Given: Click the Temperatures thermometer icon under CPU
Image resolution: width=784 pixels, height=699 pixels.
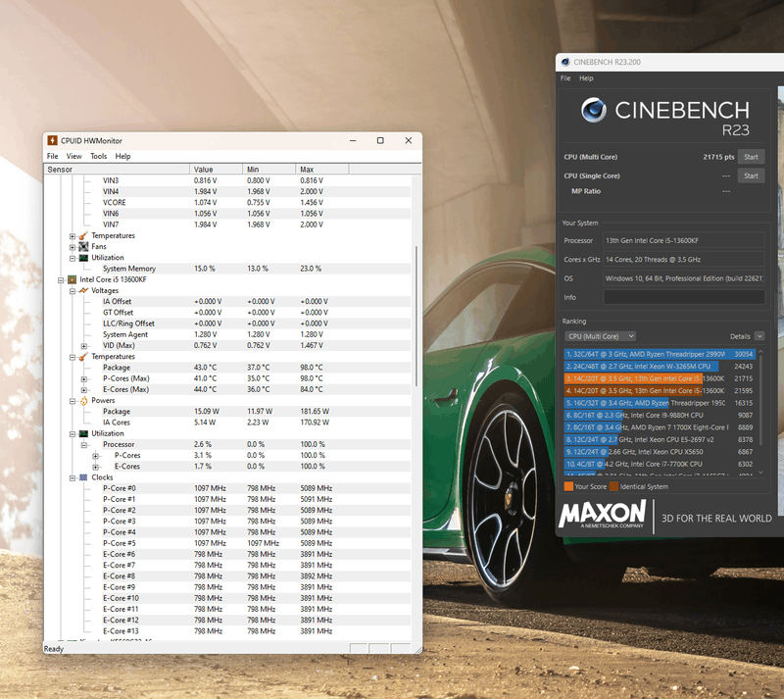Looking at the screenshot, I should click(83, 357).
